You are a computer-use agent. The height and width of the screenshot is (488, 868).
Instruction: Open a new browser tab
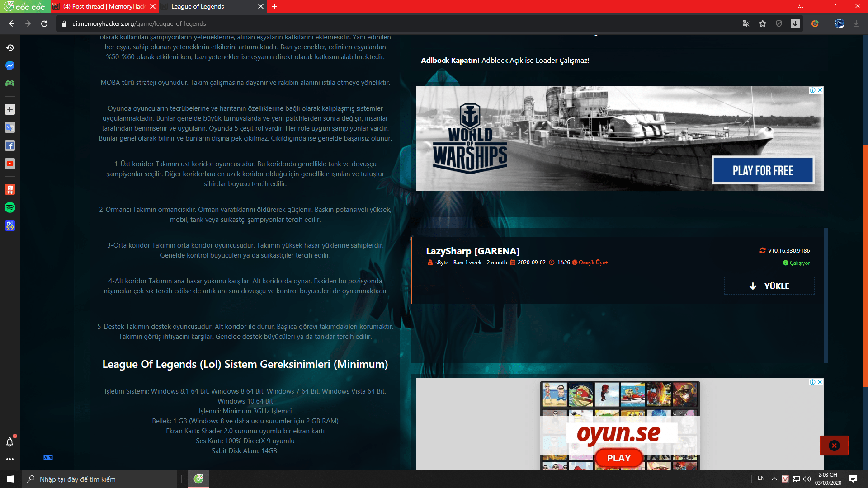[x=274, y=6]
